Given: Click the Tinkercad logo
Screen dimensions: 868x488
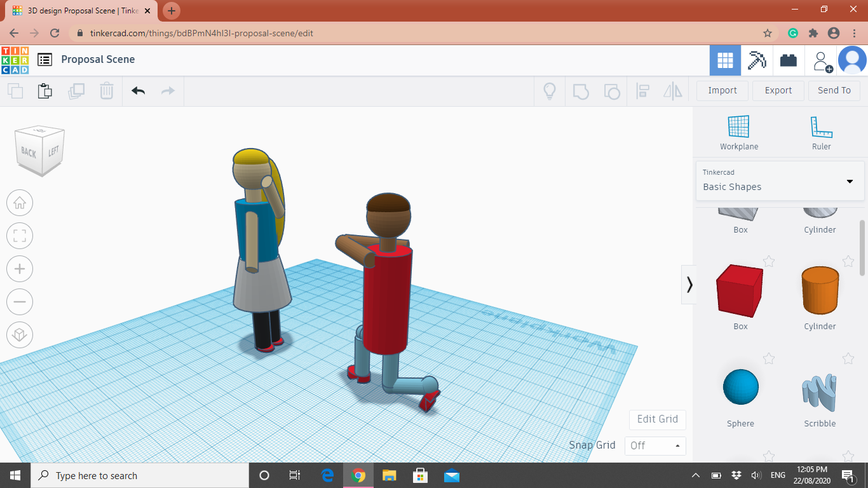Looking at the screenshot, I should click(15, 60).
